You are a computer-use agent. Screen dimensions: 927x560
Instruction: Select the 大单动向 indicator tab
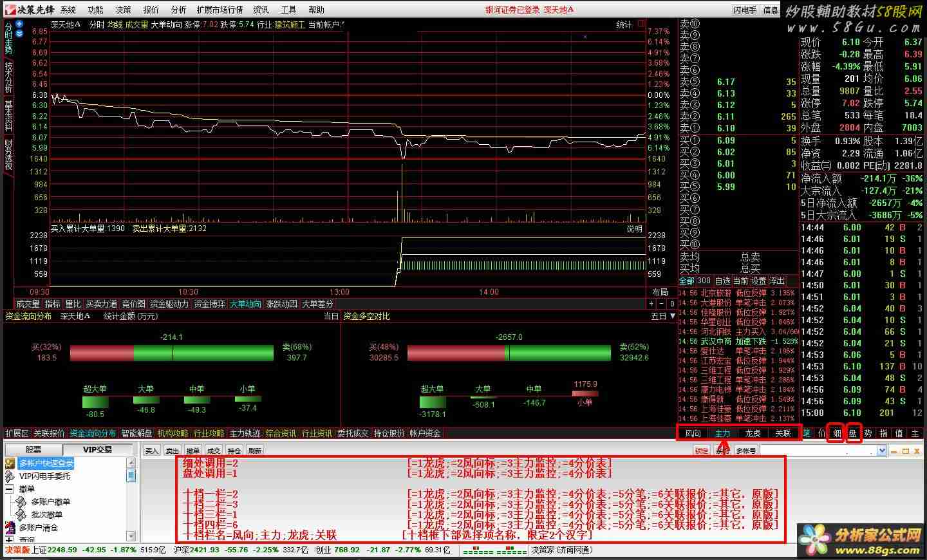[x=246, y=304]
